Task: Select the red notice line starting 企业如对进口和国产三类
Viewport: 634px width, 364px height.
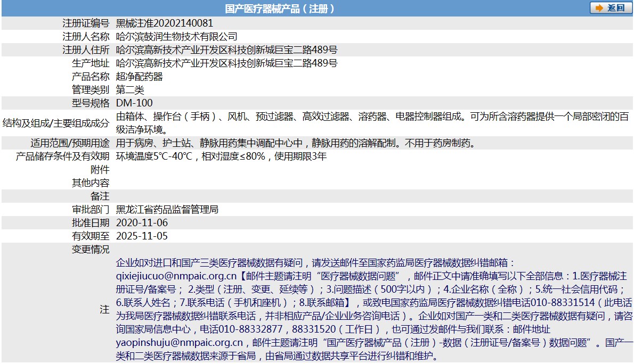Action: point(316,263)
